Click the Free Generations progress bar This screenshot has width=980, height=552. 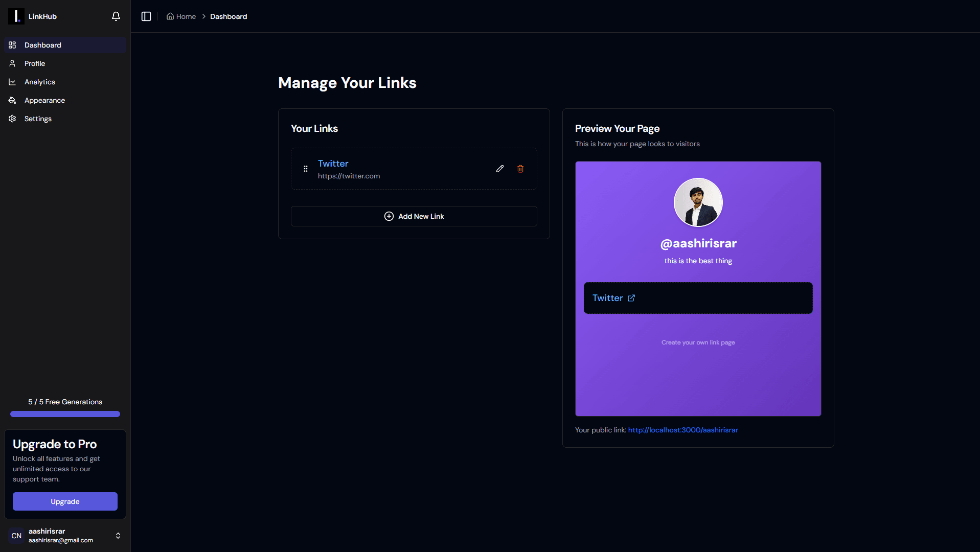click(64, 413)
